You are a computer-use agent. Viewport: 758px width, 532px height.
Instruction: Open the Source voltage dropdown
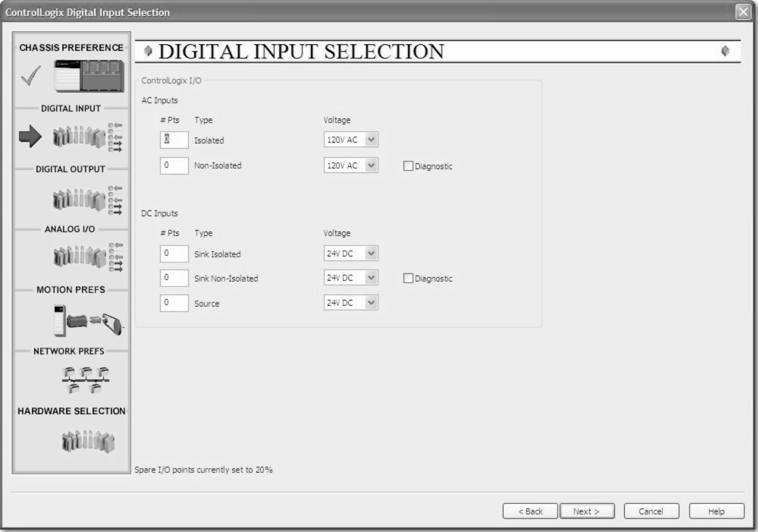tap(371, 303)
